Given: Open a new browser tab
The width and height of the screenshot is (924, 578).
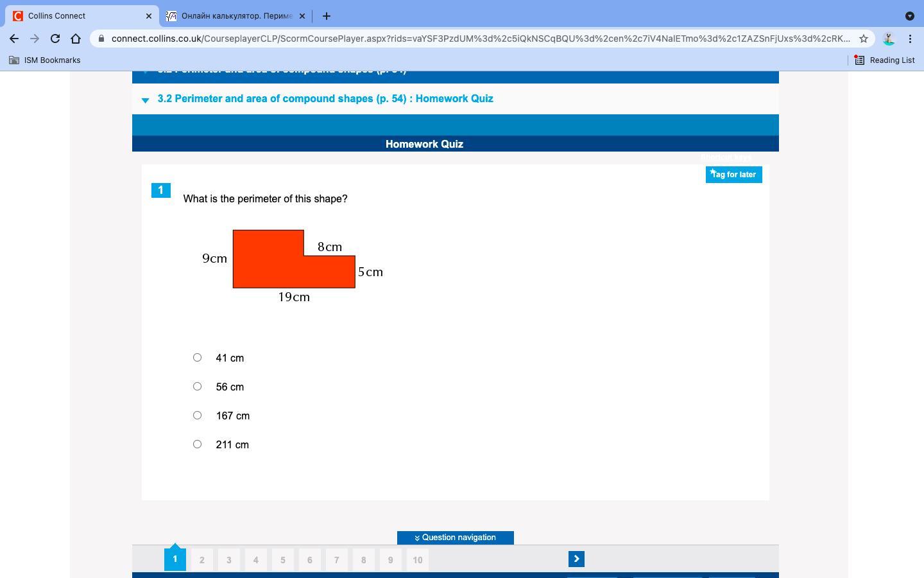Looking at the screenshot, I should [327, 16].
